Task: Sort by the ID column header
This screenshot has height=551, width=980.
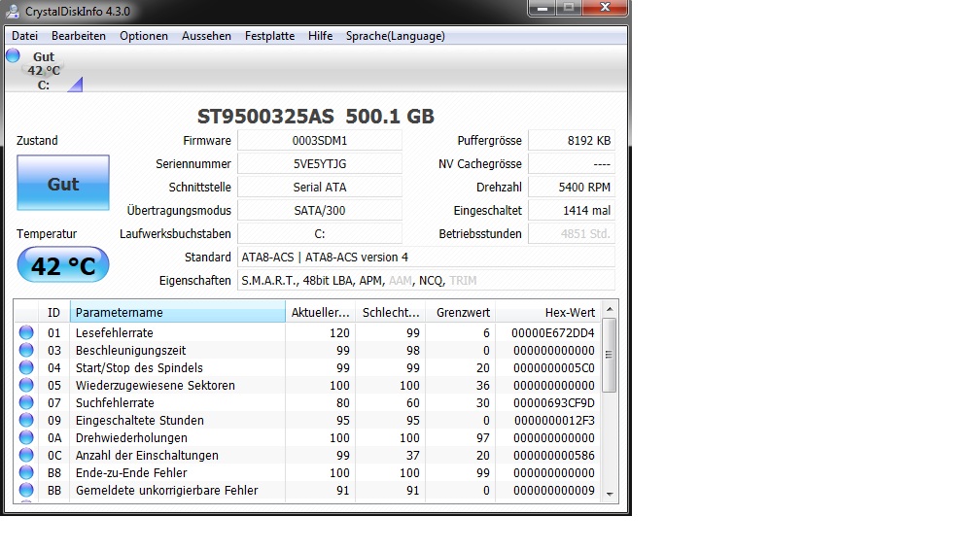Action: 54,312
